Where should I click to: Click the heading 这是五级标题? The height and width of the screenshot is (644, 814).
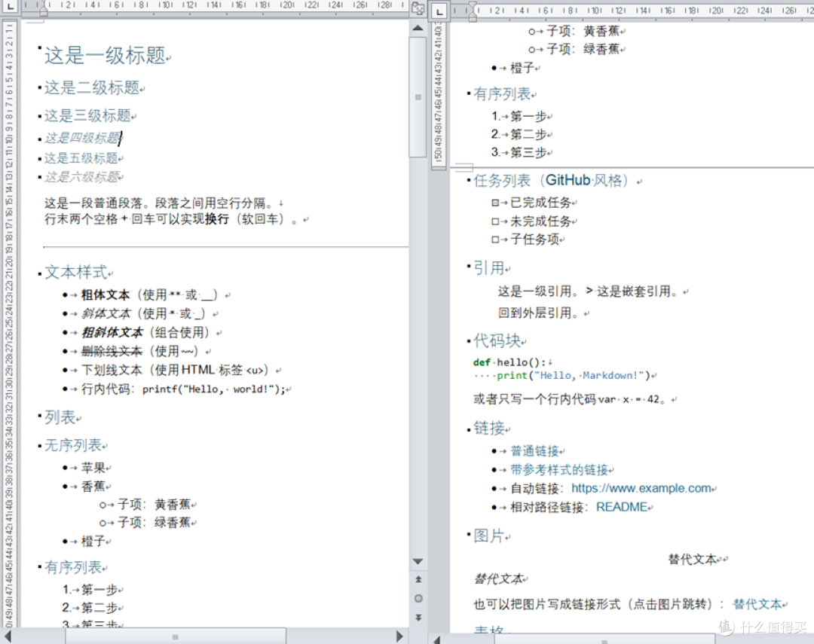point(81,158)
